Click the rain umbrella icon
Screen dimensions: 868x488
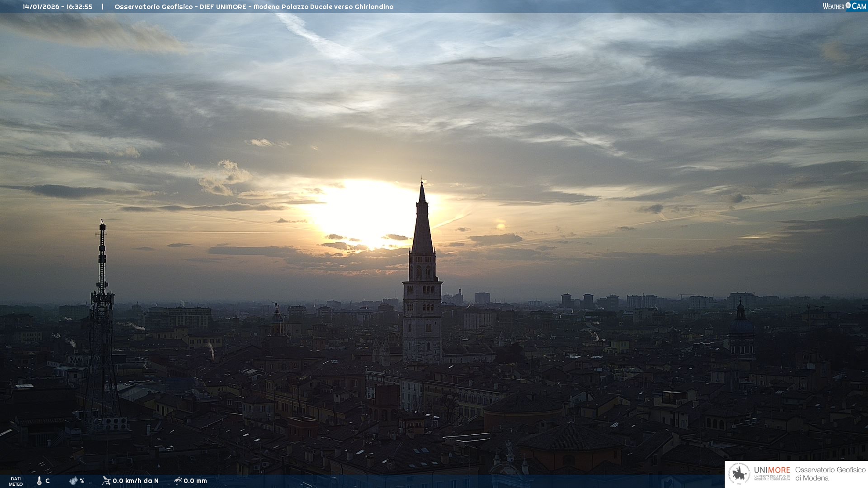(x=178, y=481)
